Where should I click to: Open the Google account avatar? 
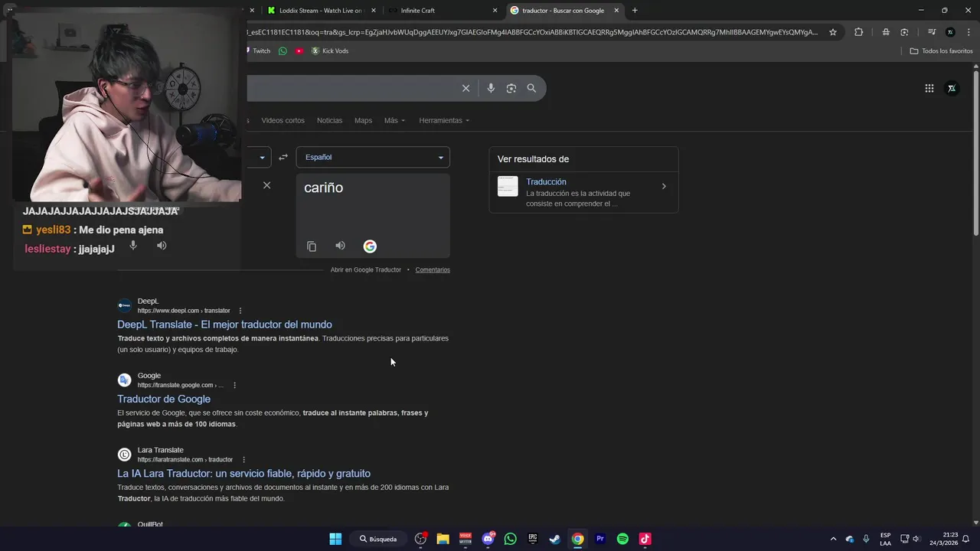[952, 88]
